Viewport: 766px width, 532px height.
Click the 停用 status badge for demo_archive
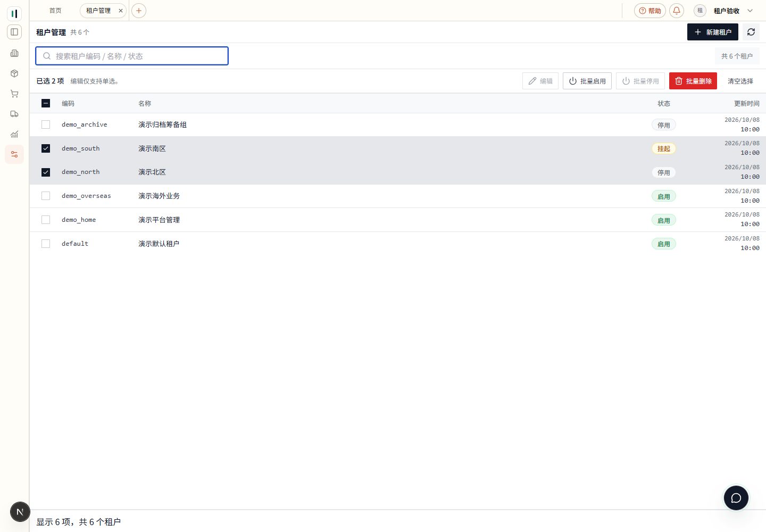[x=664, y=125]
